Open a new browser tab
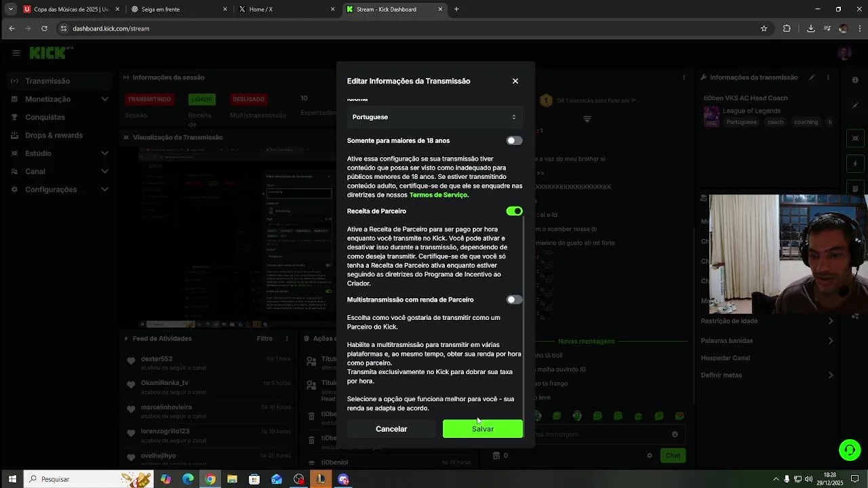Viewport: 868px width, 488px height. tap(456, 9)
